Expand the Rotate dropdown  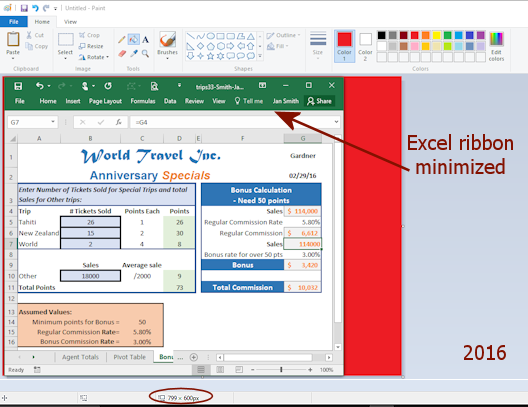pos(107,57)
